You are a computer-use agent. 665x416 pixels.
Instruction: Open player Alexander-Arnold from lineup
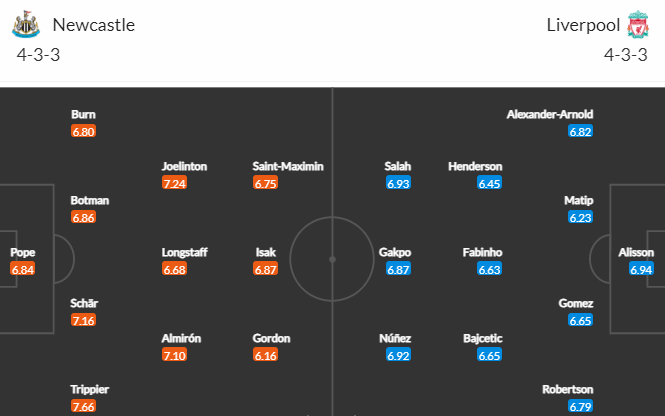(x=550, y=114)
